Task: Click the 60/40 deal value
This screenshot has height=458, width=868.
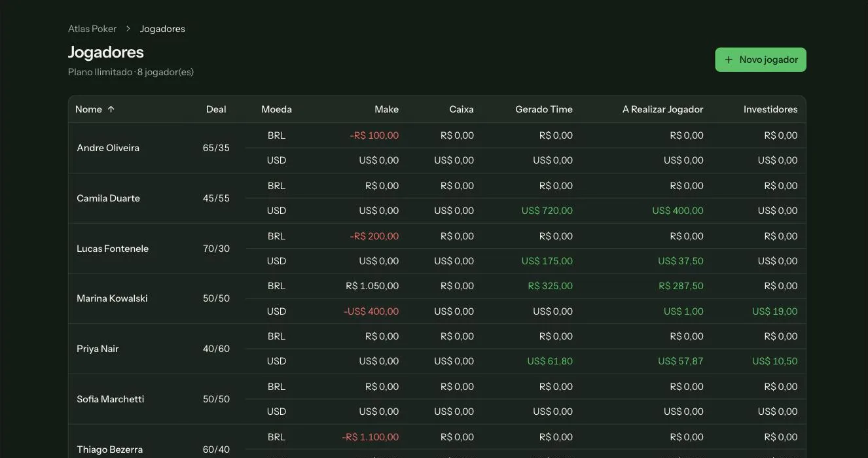Action: (216, 449)
